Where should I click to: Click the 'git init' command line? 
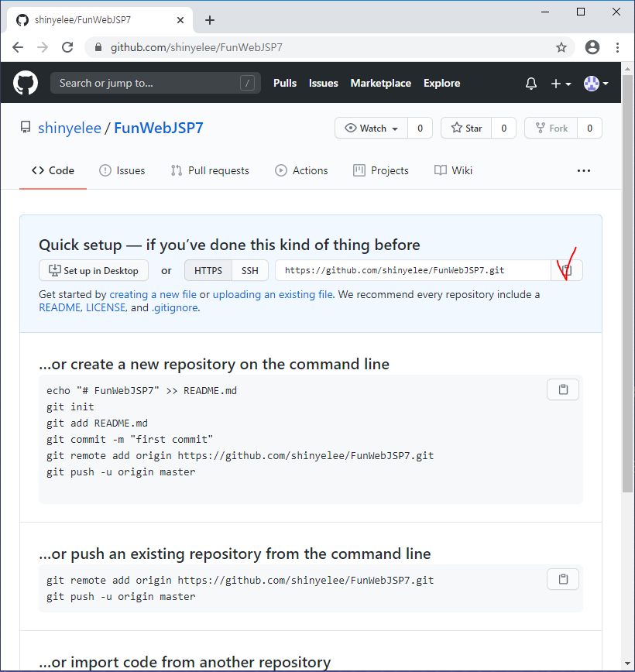[x=70, y=406]
